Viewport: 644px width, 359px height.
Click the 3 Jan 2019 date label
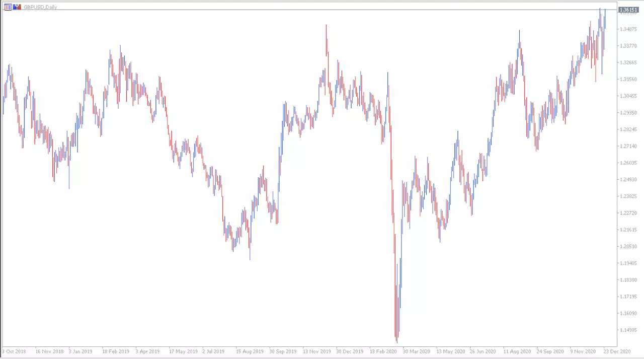click(x=80, y=351)
